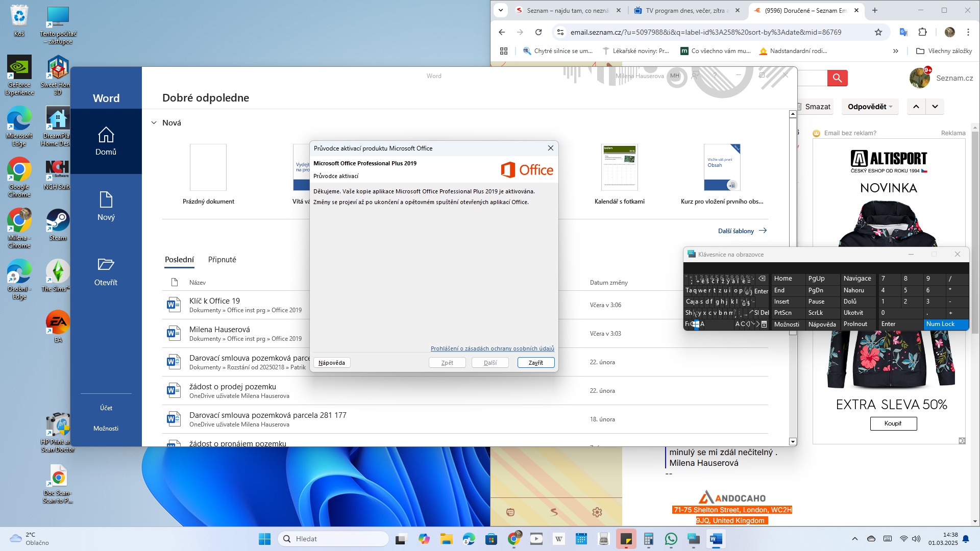The image size is (980, 551).
Task: Open the Všechny záložky bookmarks folder
Action: (x=944, y=51)
